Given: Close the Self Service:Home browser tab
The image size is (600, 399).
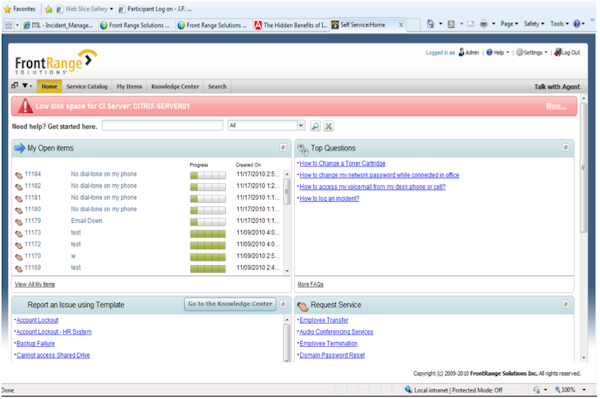Looking at the screenshot, I should (x=401, y=25).
